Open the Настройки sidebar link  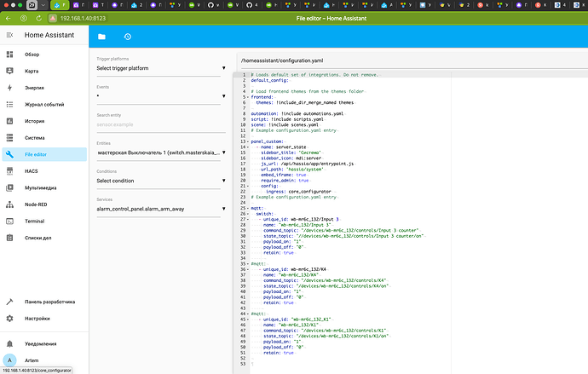[44, 318]
